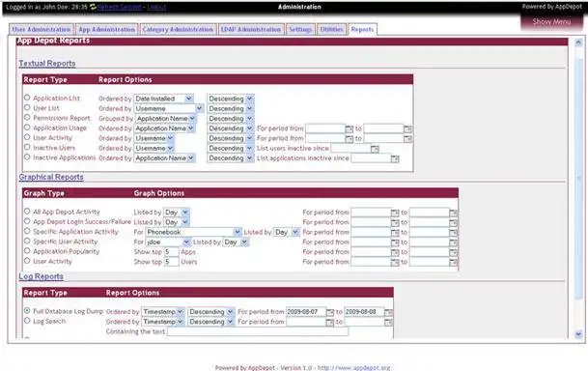Open calendar for Application Usage start date
This screenshot has height=371, width=588.
(350, 128)
